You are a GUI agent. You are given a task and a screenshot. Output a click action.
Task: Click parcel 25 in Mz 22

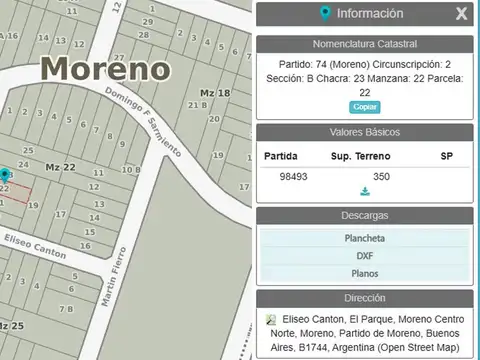[x=28, y=150]
